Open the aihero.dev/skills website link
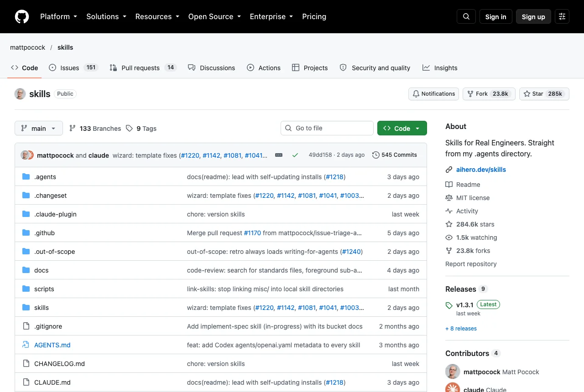This screenshot has height=392, width=584. coord(481,170)
